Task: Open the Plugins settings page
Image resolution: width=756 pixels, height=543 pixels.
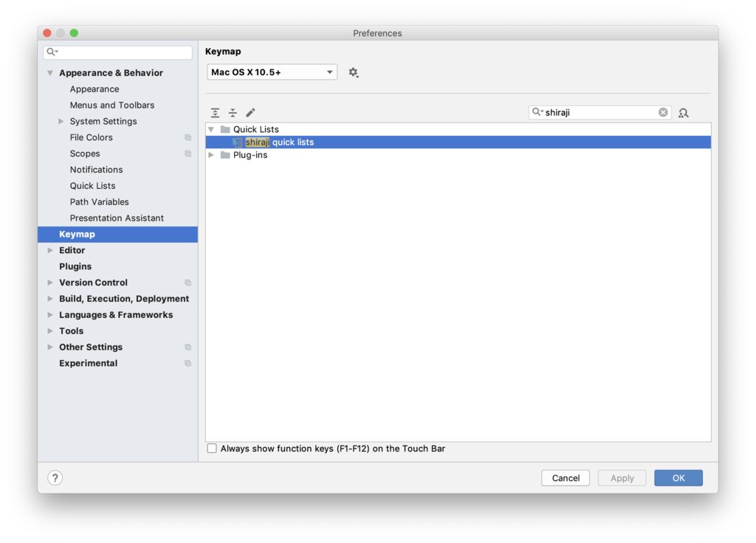Action: (x=75, y=266)
